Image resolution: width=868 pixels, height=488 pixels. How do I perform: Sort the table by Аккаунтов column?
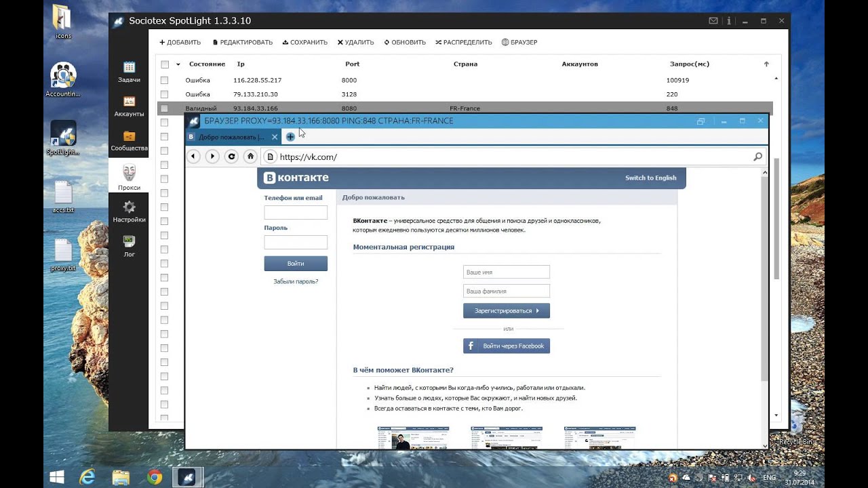[x=580, y=64]
